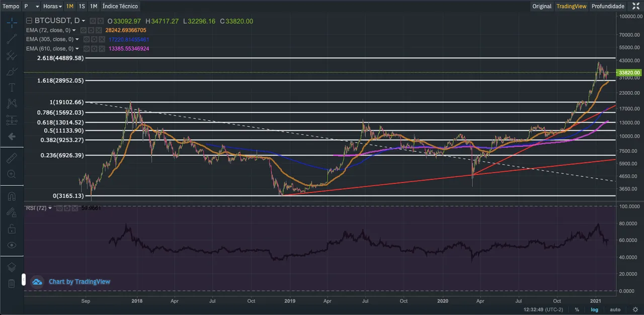Click the trash remove drawings icon
Screen dimensions: 644x315
click(x=12, y=283)
